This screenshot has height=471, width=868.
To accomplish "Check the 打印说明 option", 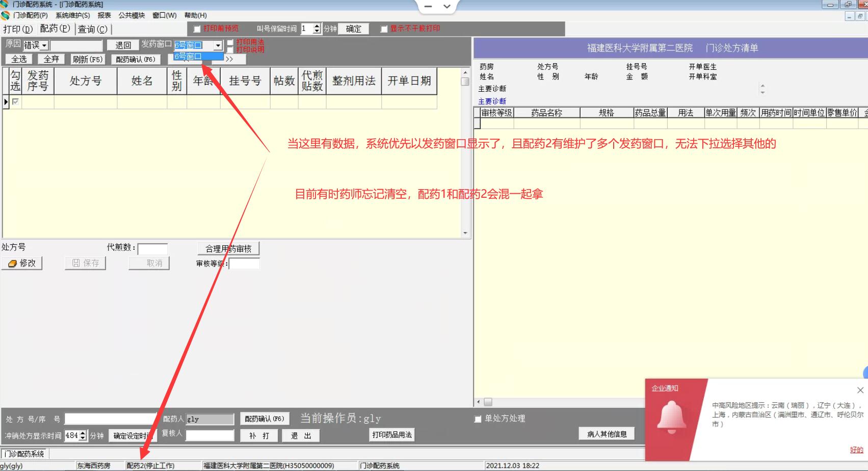I will pyautogui.click(x=230, y=50).
